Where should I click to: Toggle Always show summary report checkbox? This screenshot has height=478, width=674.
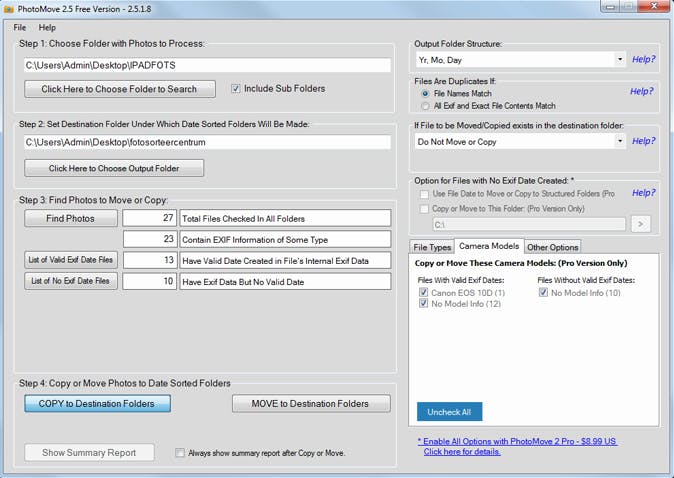tap(180, 453)
